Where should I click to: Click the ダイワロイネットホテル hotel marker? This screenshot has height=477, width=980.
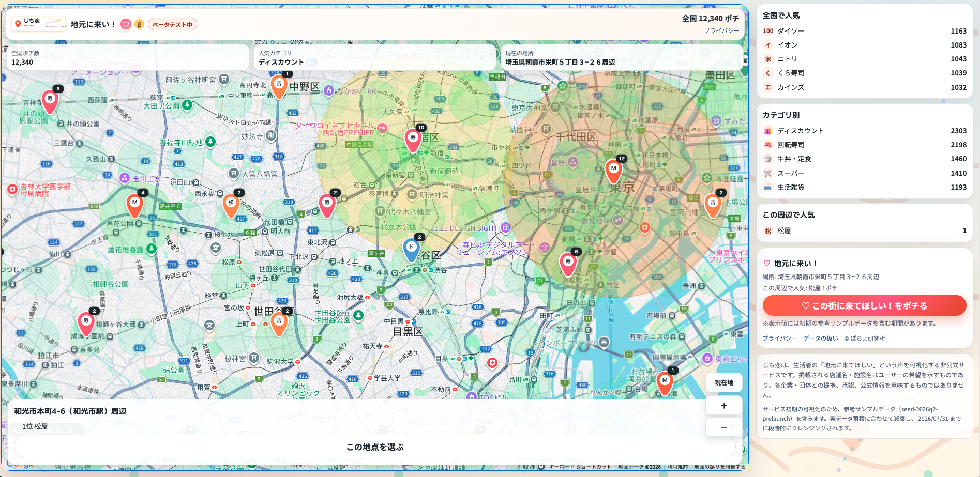pyautogui.click(x=382, y=128)
